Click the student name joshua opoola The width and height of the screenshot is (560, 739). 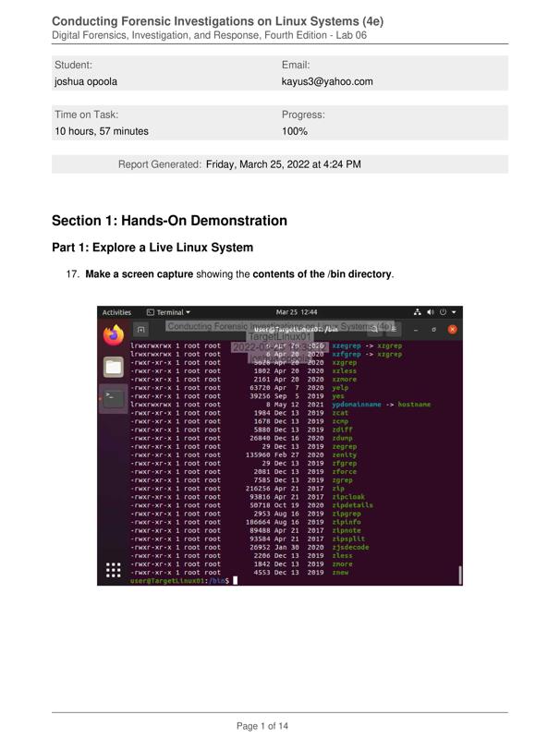[x=86, y=81]
